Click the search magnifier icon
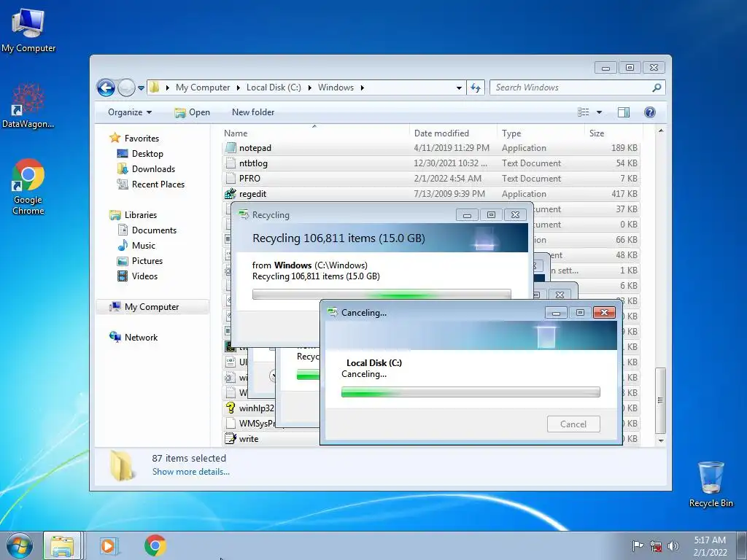 pyautogui.click(x=657, y=87)
